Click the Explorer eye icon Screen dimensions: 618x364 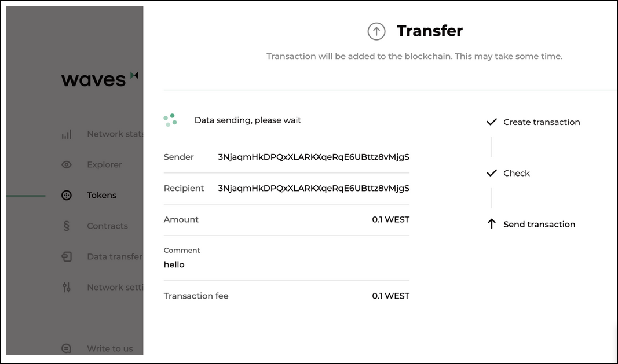(x=67, y=164)
